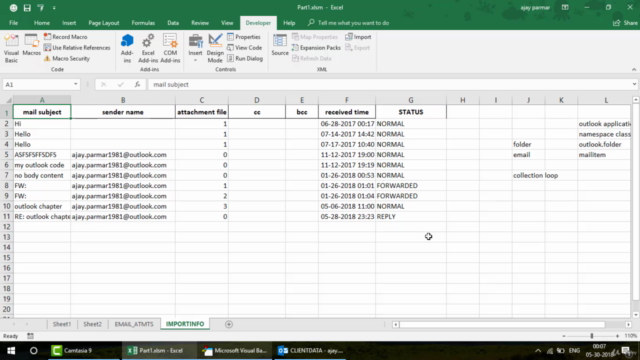640x360 pixels.
Task: Click Tell me what you want to do
Action: [x=349, y=23]
